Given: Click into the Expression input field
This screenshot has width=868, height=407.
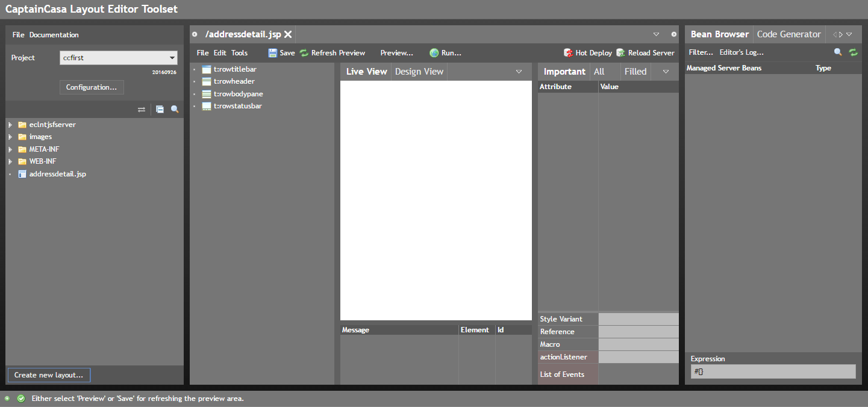Looking at the screenshot, I should 773,372.
